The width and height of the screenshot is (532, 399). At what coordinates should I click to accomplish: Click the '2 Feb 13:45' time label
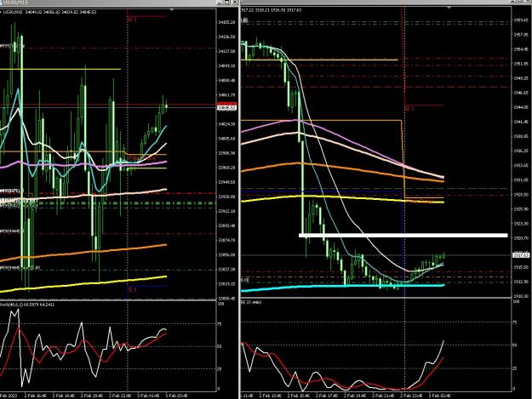(271, 396)
